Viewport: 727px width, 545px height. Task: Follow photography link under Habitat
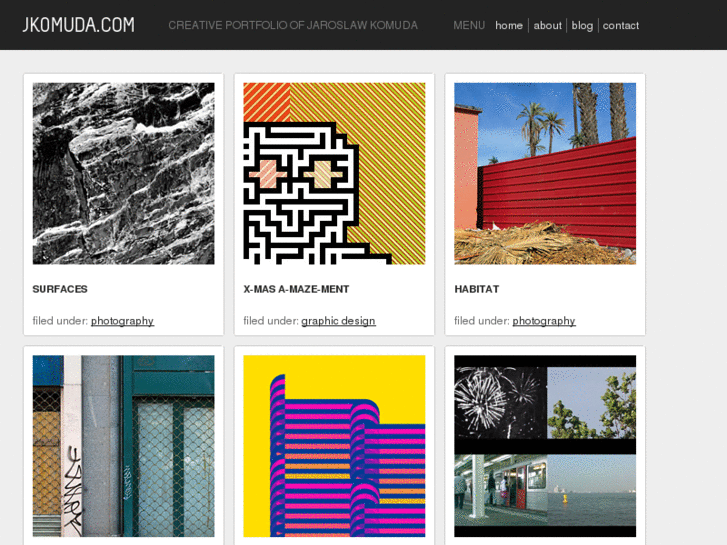544,321
